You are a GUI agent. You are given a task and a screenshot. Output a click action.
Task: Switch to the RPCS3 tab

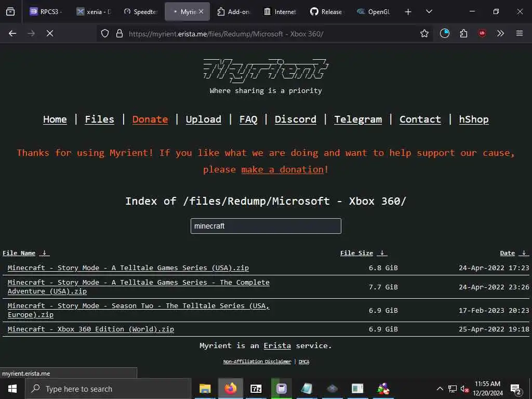(47, 11)
